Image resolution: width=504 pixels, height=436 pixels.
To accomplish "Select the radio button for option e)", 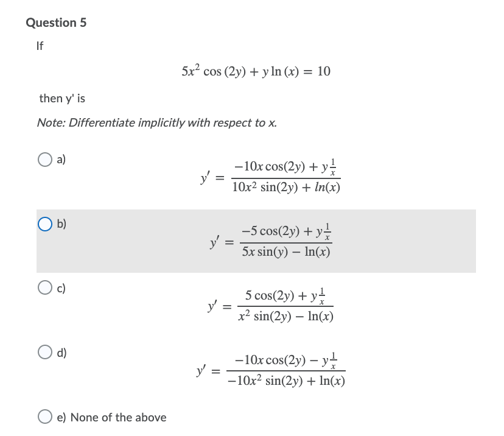I will click(45, 417).
